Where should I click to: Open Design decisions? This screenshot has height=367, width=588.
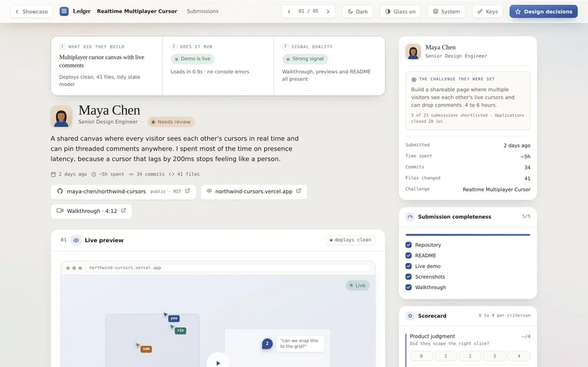tap(544, 12)
